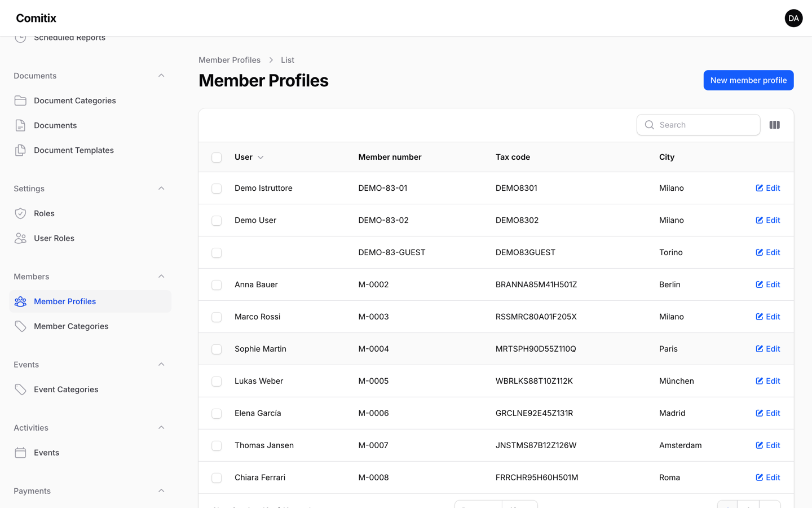
Task: Check the box for Anna Bauer
Action: point(217,285)
